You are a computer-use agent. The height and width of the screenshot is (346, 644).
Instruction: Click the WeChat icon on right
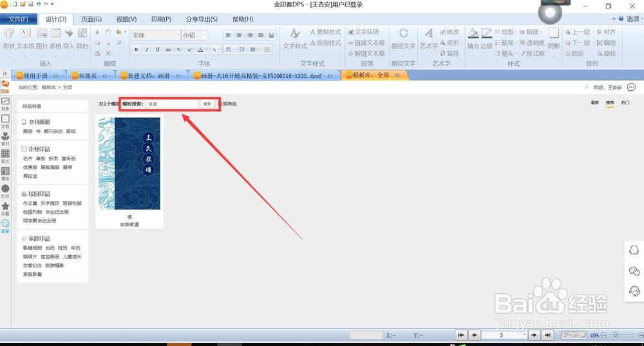[634, 271]
